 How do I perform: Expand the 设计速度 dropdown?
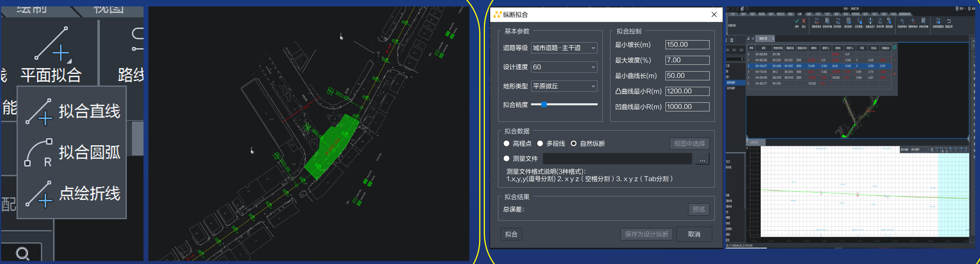tap(564, 67)
